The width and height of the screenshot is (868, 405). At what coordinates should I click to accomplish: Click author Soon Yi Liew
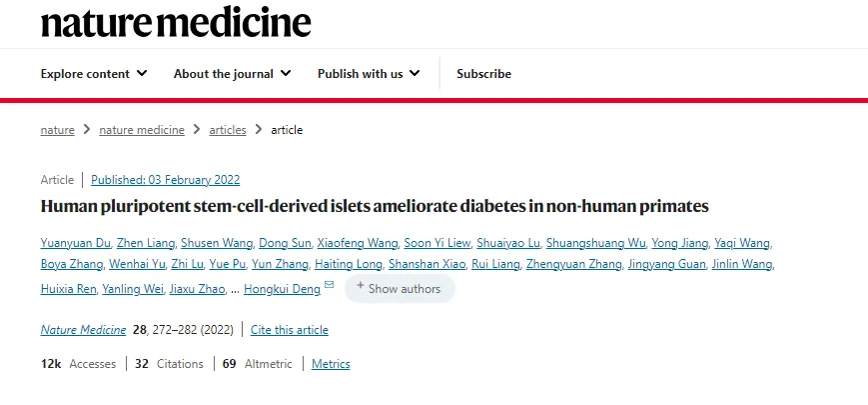click(436, 243)
